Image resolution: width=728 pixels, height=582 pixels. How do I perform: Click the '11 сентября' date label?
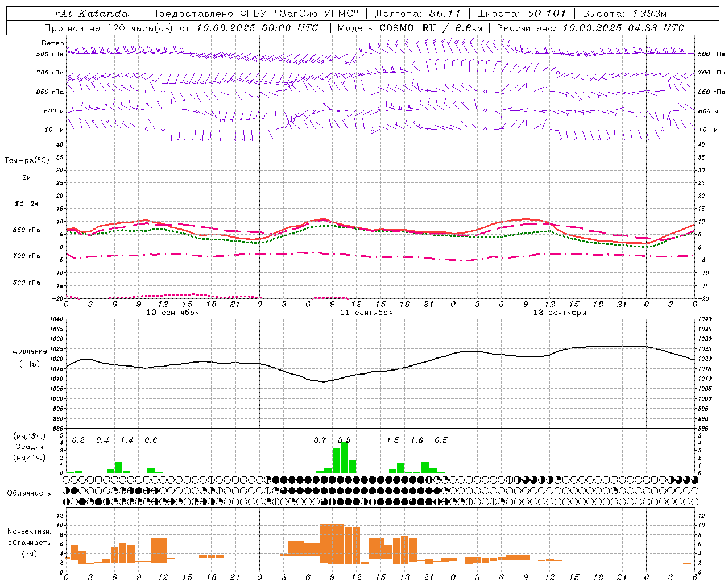pos(366,313)
